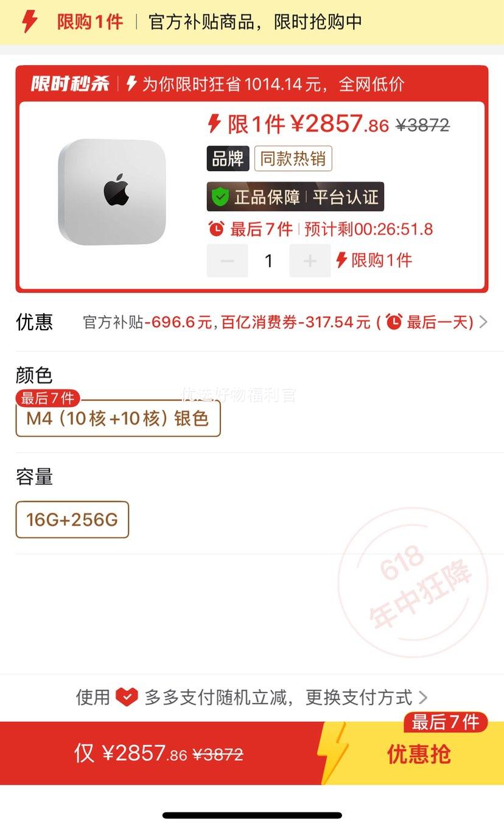Open 更换支付方式 payment method chevron
Screen dimensions: 504x829
pos(423,697)
